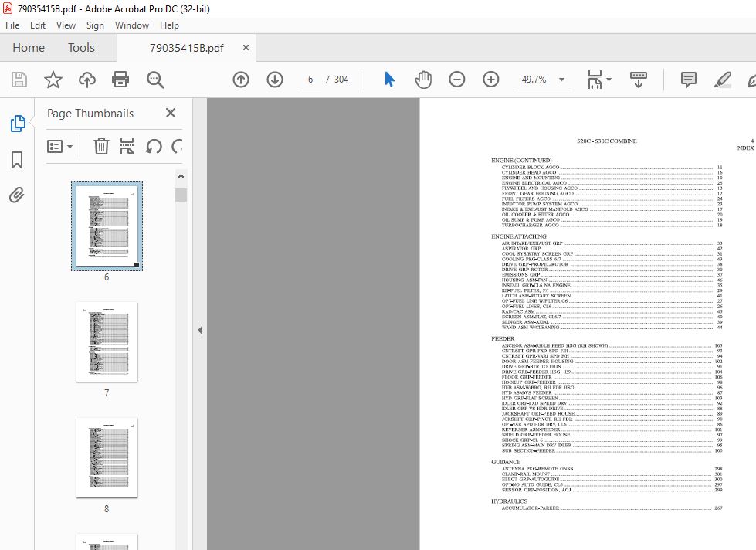
Task: Open Attachments paperclip pane
Action: 17,195
